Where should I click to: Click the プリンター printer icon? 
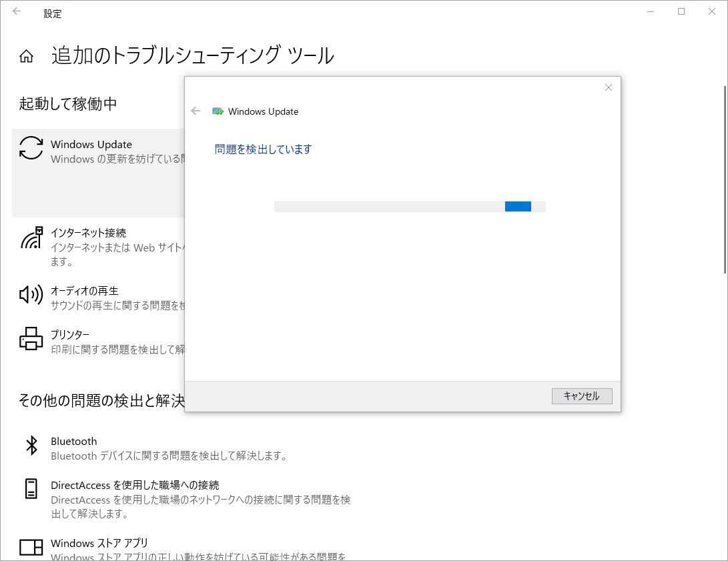31,338
